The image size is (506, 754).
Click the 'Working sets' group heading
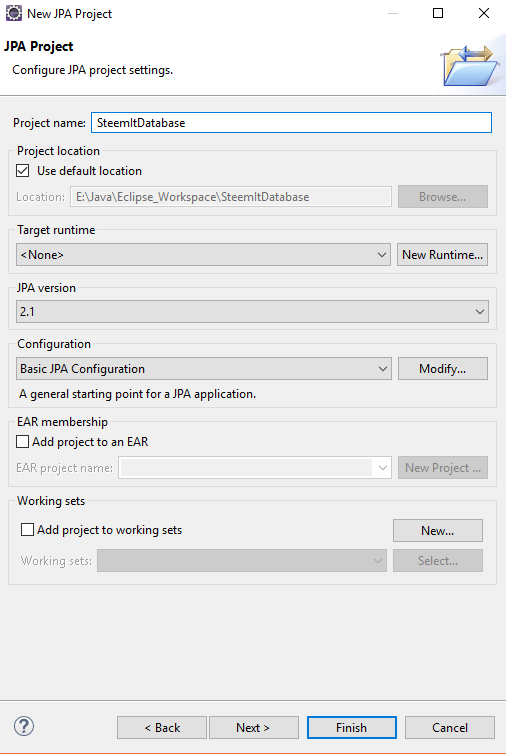click(x=51, y=501)
